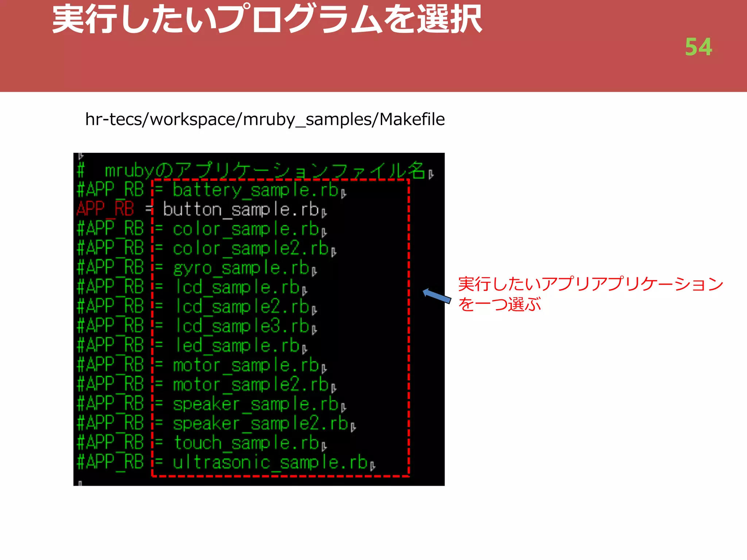Select the color_sample.rb line
Viewport: 747px width, 560px height.
(202, 229)
